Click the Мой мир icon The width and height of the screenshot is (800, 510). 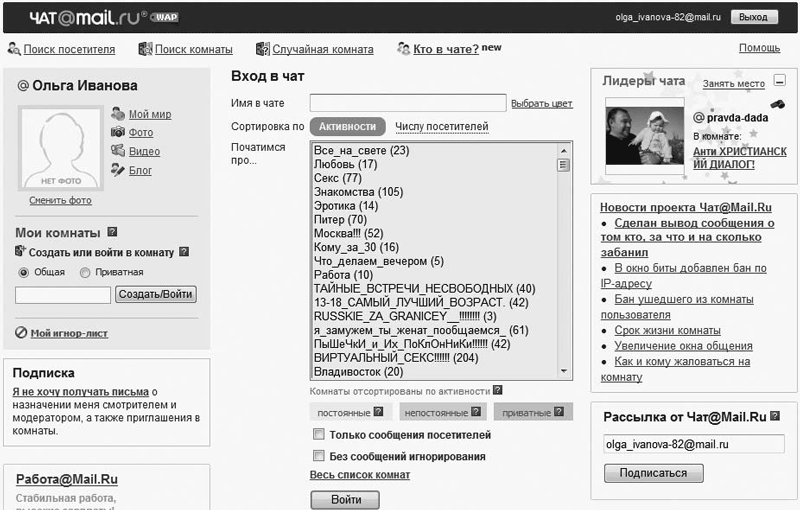click(118, 114)
